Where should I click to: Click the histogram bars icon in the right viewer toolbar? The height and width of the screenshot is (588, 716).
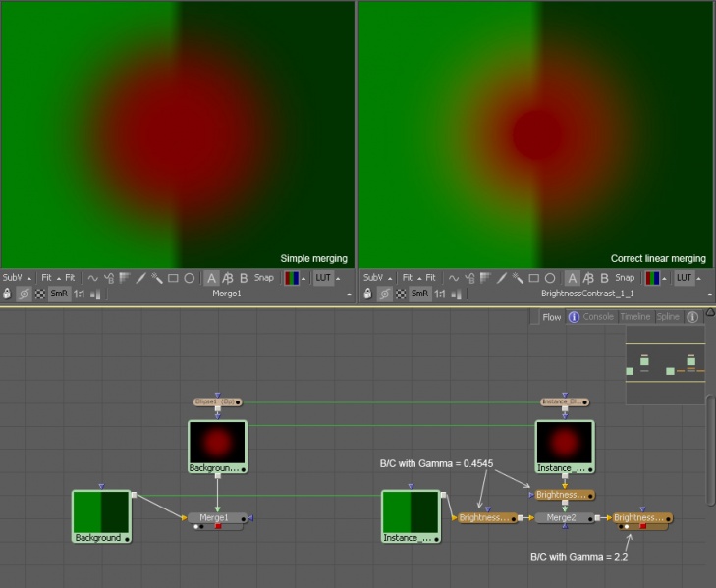(x=456, y=294)
